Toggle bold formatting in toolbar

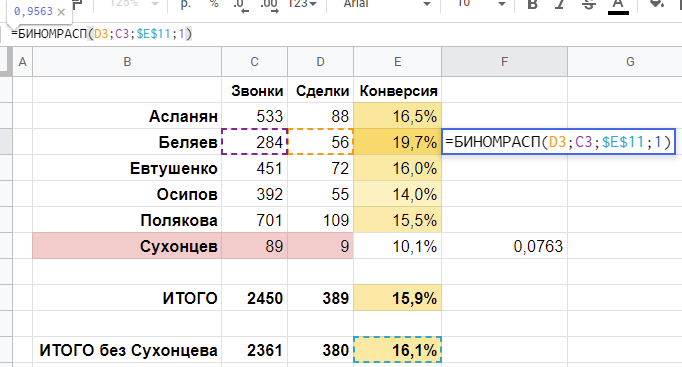coord(532,4)
